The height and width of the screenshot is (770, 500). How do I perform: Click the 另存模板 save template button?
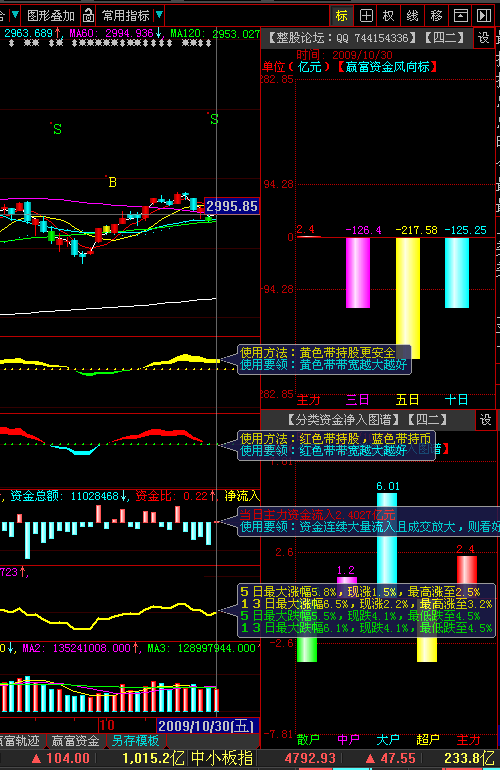pyautogui.click(x=135, y=741)
